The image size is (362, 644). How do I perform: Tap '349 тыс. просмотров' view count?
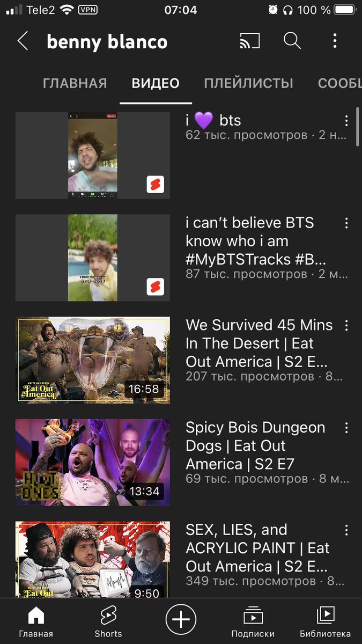250,581
